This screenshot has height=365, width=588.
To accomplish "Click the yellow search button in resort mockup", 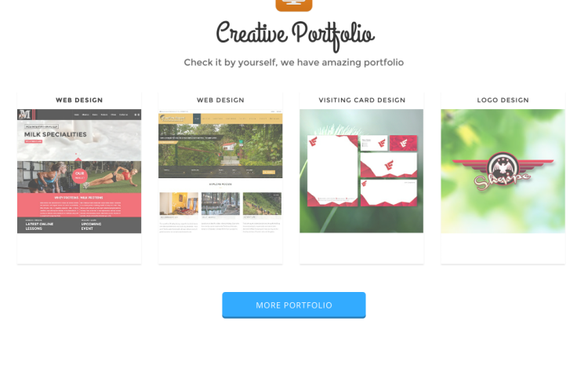I will coord(269,172).
